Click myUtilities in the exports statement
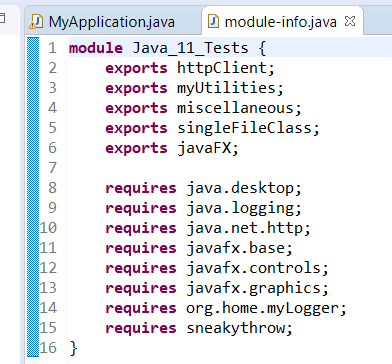Viewport: 392px width, 364px height. pos(226,88)
